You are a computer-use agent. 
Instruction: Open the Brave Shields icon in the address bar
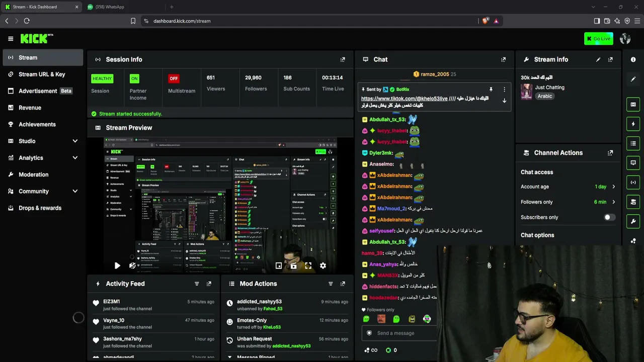tap(485, 21)
